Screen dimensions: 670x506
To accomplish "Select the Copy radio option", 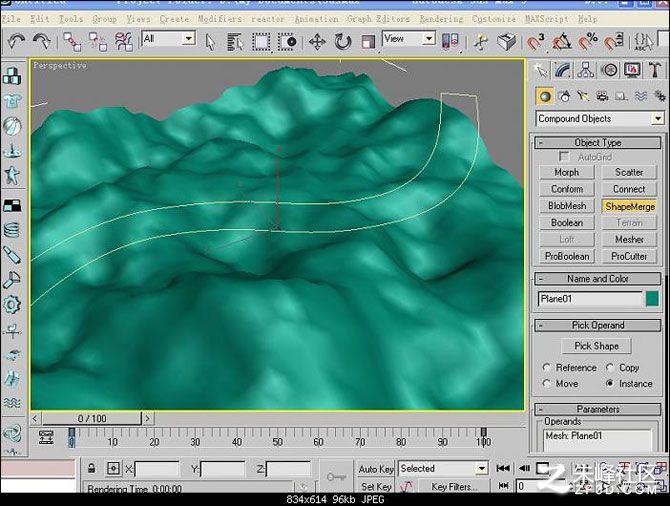I will (x=610, y=368).
